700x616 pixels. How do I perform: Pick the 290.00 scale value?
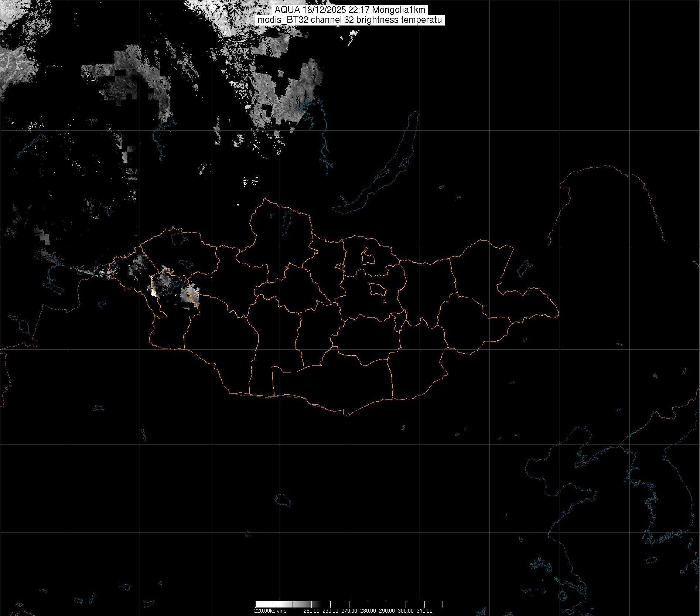[x=387, y=611]
